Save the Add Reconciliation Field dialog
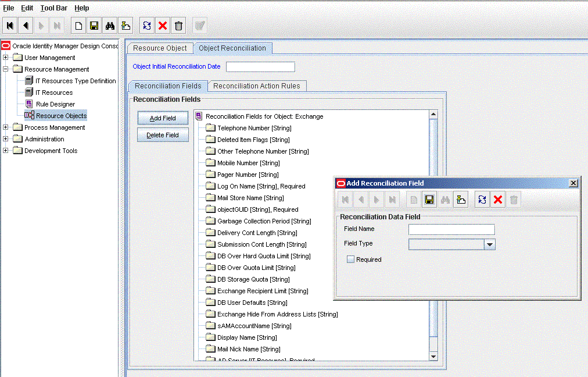This screenshot has width=588, height=377. pyautogui.click(x=429, y=200)
